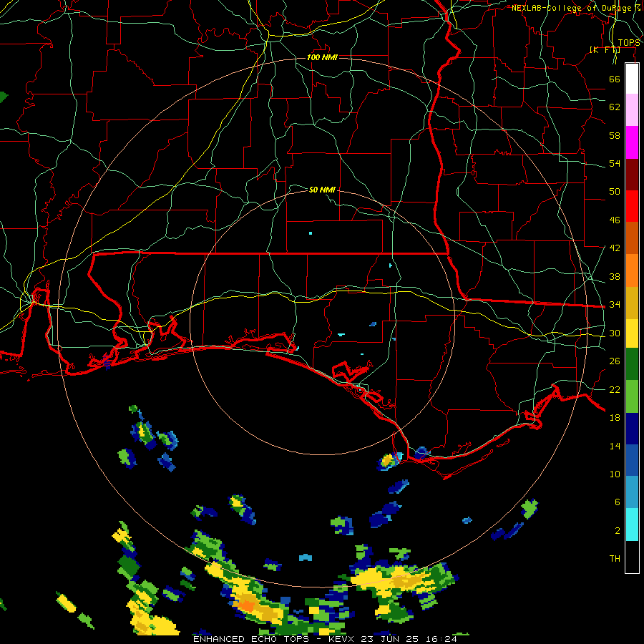Pick the yellow swatch in the legend
The height and width of the screenshot is (644, 644).
(632, 333)
